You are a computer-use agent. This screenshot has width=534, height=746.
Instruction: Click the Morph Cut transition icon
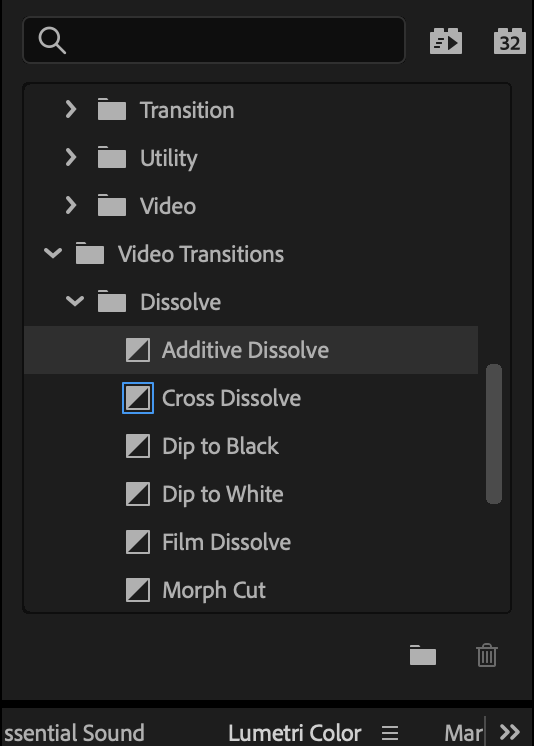tap(138, 590)
